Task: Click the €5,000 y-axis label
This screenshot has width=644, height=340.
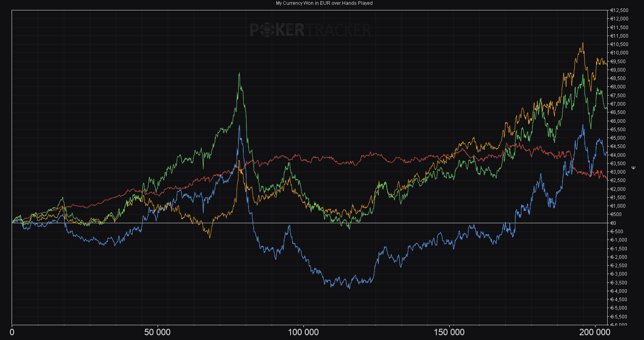Action: click(x=618, y=138)
